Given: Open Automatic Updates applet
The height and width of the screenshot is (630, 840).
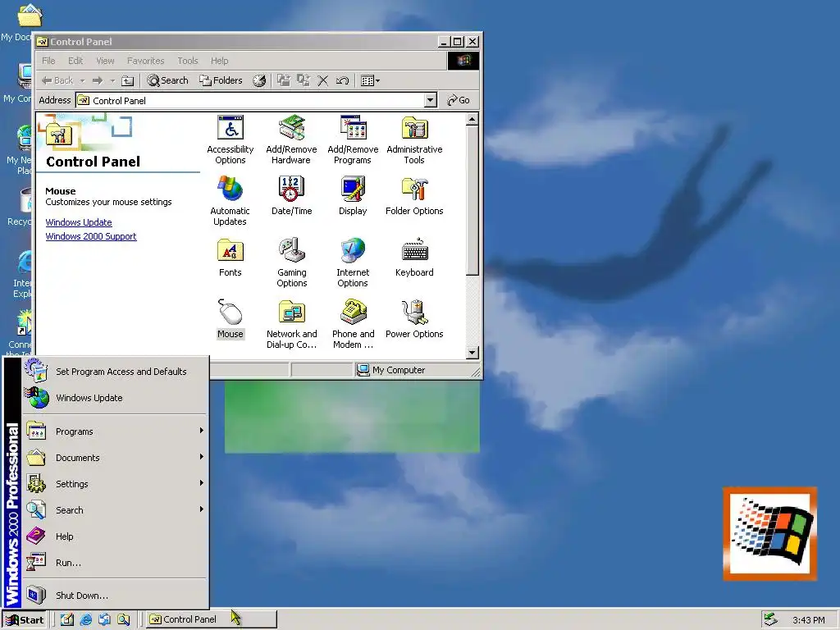Looking at the screenshot, I should click(230, 201).
